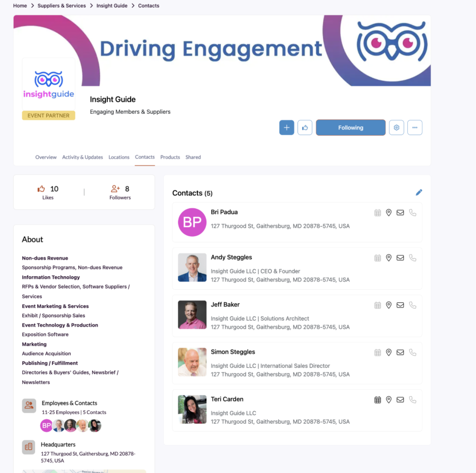Click the pencil edit icon for Contacts
Screen dimensions: 476x473
tap(419, 193)
